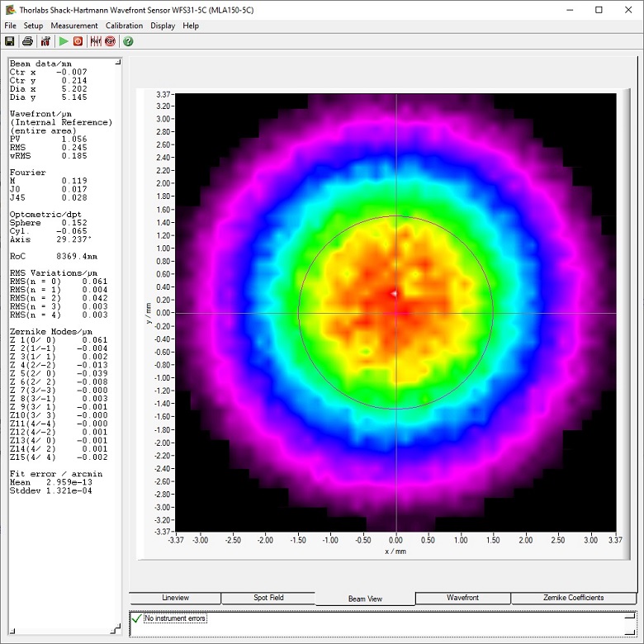Expand the Calibration menu
Image resolution: width=644 pixels, height=644 pixels.
124,26
